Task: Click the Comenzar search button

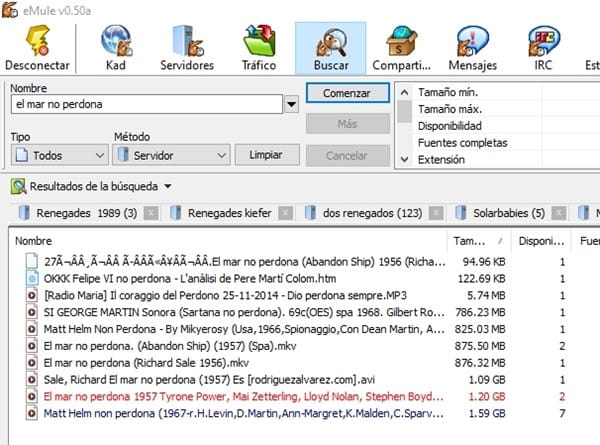Action: (347, 93)
